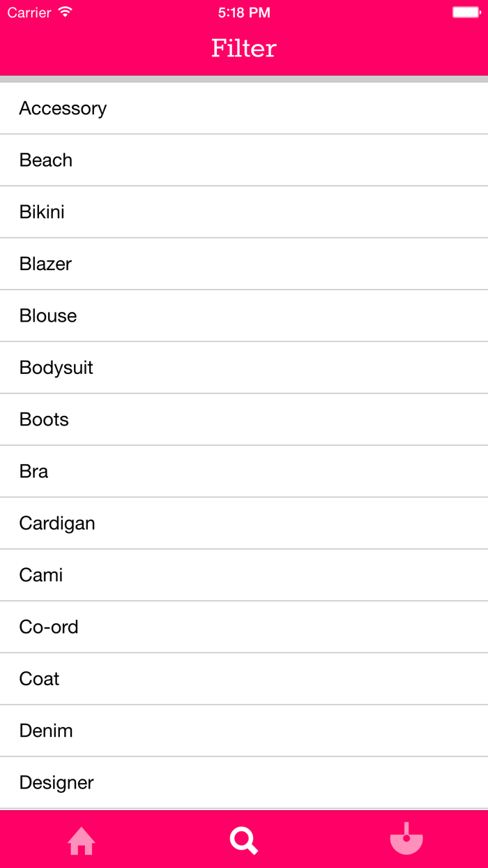Image resolution: width=488 pixels, height=868 pixels.
Task: Choose the Beach category
Action: pyautogui.click(x=244, y=160)
